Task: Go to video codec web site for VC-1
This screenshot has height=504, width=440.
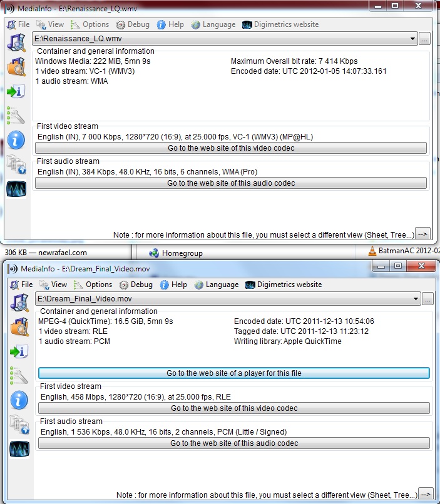Action: 231,148
